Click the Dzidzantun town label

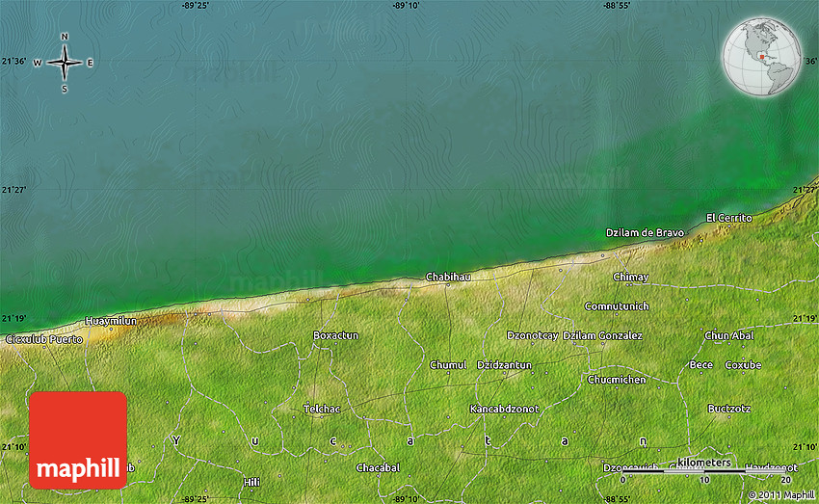point(504,365)
